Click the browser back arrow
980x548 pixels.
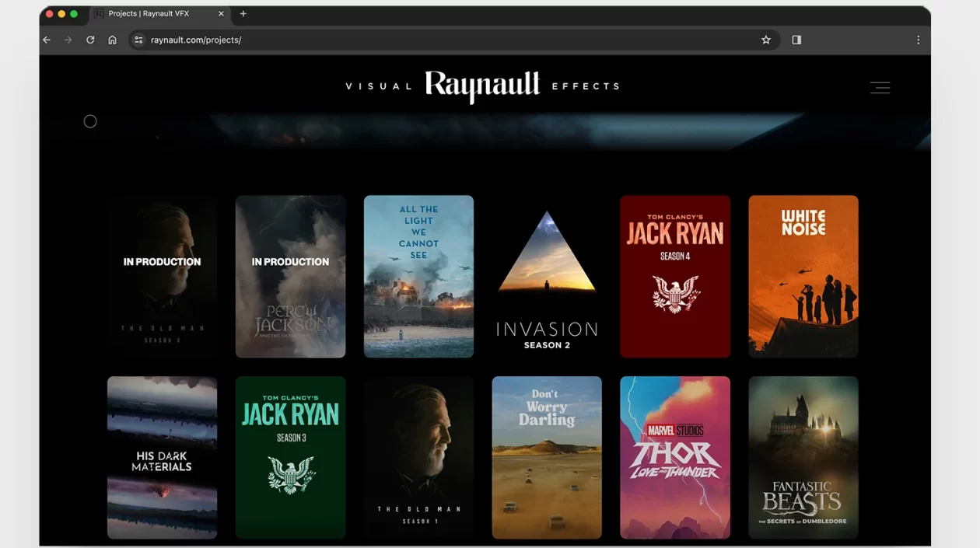tap(47, 40)
